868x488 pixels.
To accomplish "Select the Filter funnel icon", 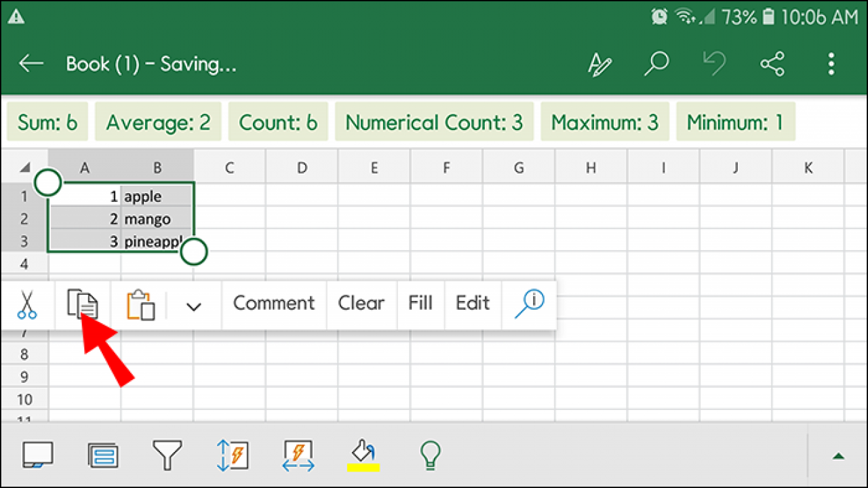I will tap(167, 455).
